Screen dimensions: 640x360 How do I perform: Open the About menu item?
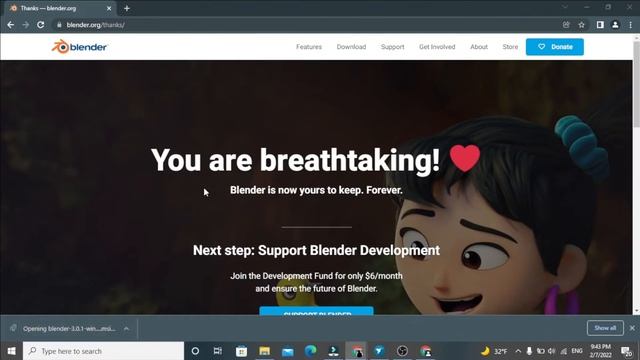479,47
